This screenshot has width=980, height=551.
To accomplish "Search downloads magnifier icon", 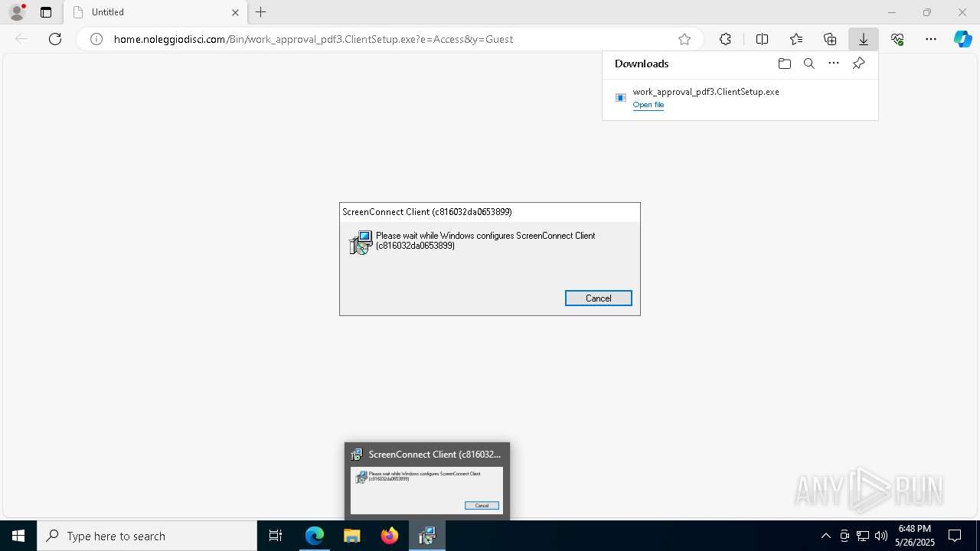I will [x=808, y=64].
